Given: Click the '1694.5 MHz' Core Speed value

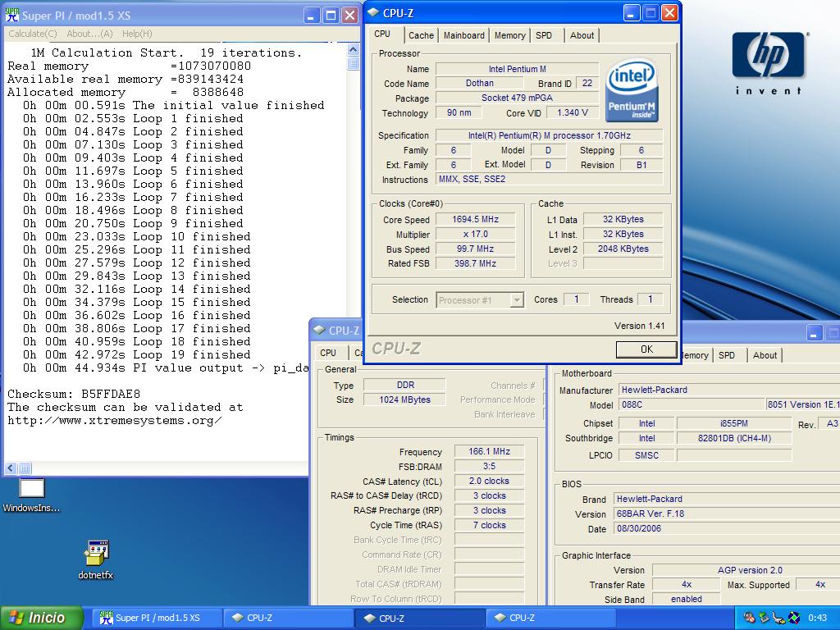Looking at the screenshot, I should [475, 219].
